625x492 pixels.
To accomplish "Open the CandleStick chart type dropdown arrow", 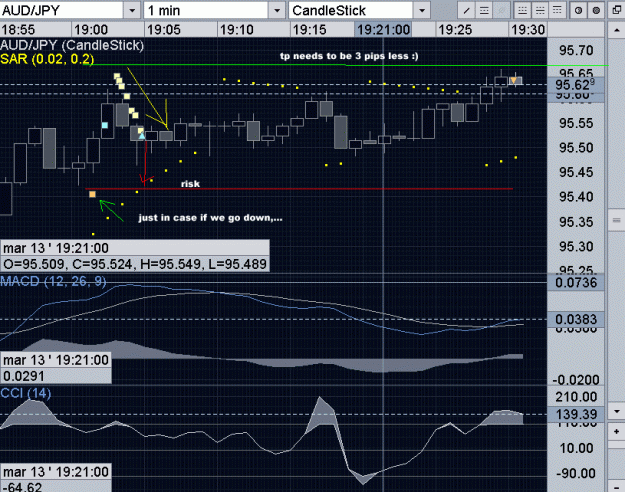I will (x=422, y=11).
